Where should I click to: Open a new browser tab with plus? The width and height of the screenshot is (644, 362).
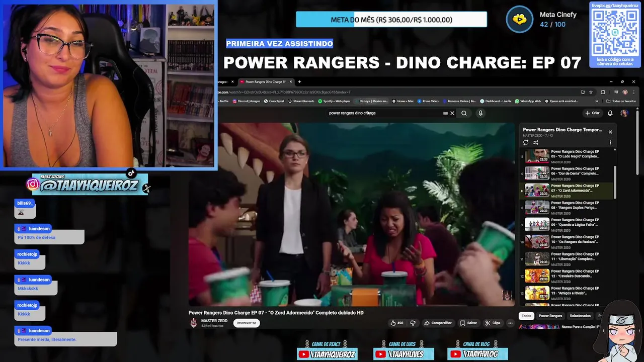[299, 81]
